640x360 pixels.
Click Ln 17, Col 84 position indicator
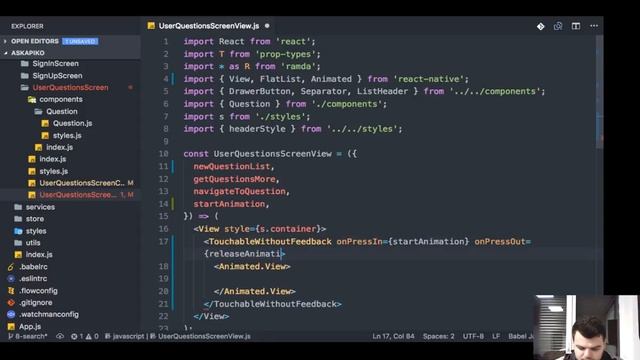pyautogui.click(x=393, y=336)
